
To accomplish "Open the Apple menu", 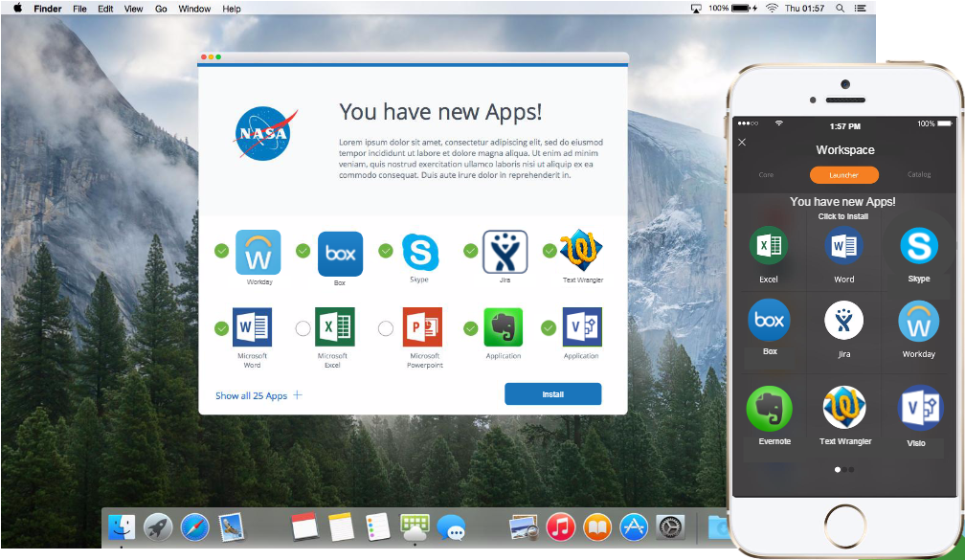I will click(x=18, y=8).
